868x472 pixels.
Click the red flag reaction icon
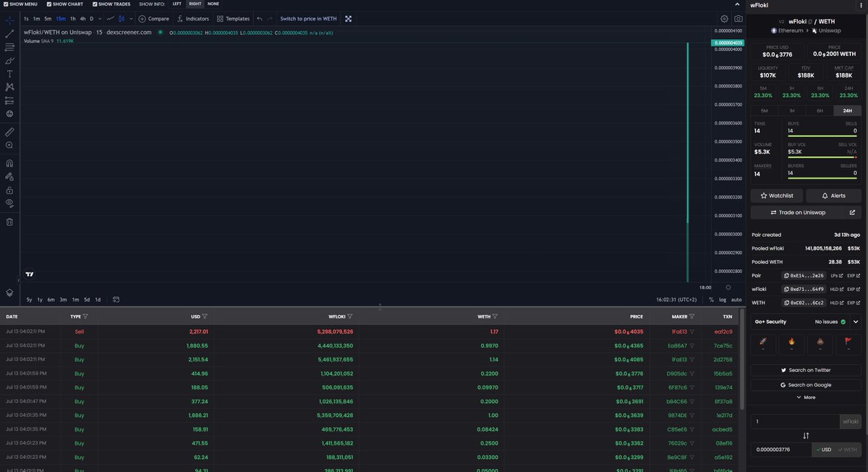848,342
